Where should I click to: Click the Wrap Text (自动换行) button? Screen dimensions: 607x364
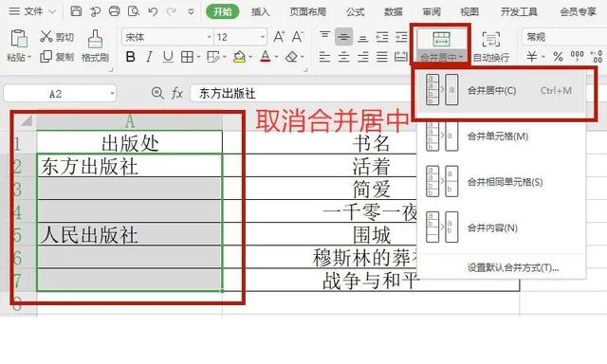coord(491,46)
